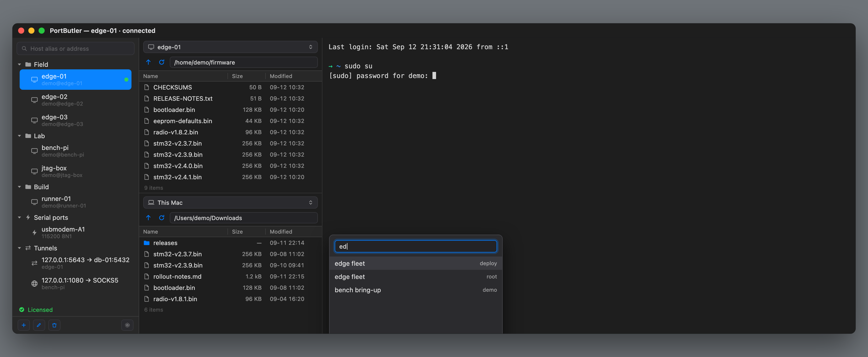
Task: Sort remote pane by Modified column
Action: [x=293, y=76]
